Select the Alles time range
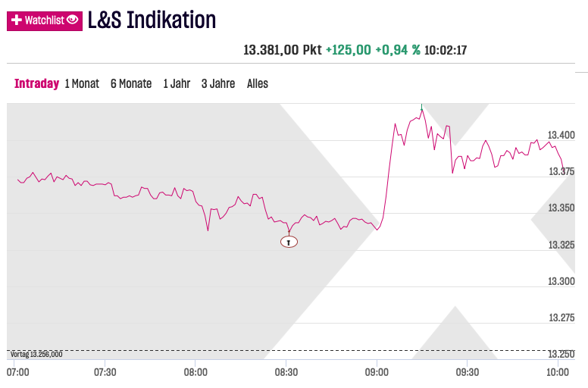588x388 pixels. pos(258,83)
